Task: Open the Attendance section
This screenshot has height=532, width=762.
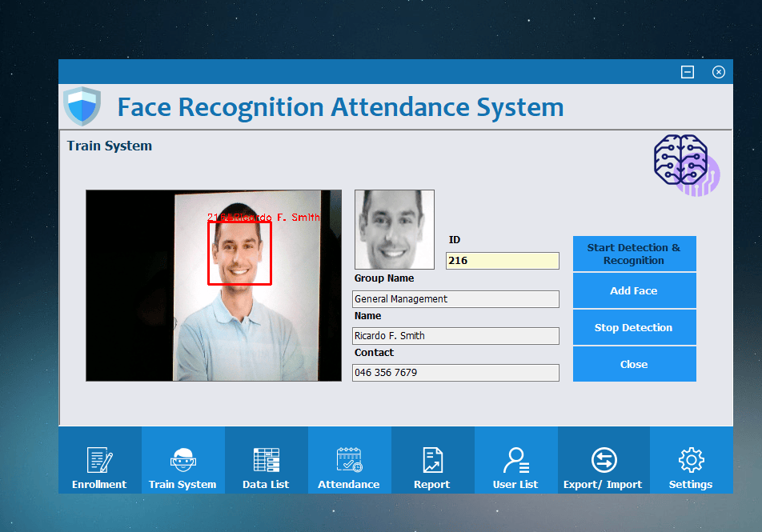Action: (349, 461)
